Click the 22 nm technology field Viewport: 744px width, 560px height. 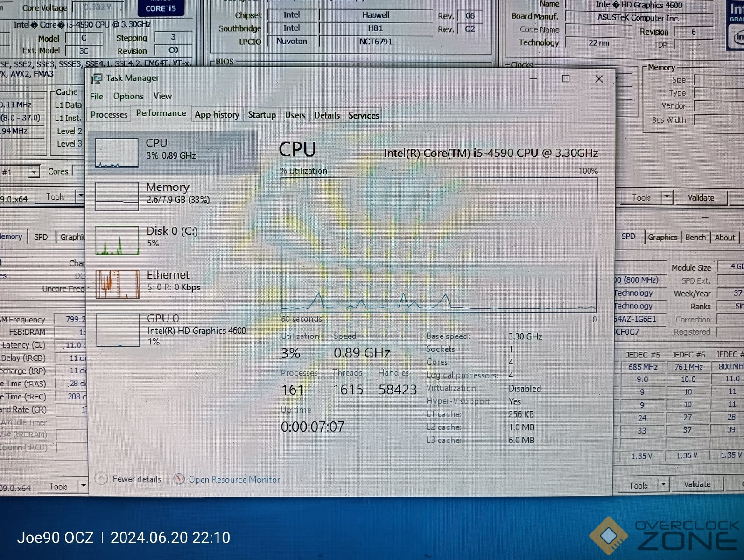598,43
